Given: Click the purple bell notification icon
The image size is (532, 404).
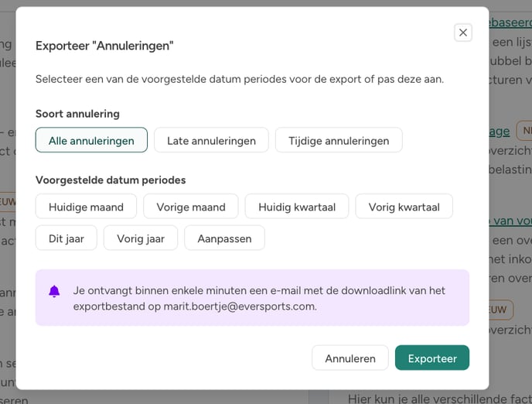Looking at the screenshot, I should [x=54, y=291].
